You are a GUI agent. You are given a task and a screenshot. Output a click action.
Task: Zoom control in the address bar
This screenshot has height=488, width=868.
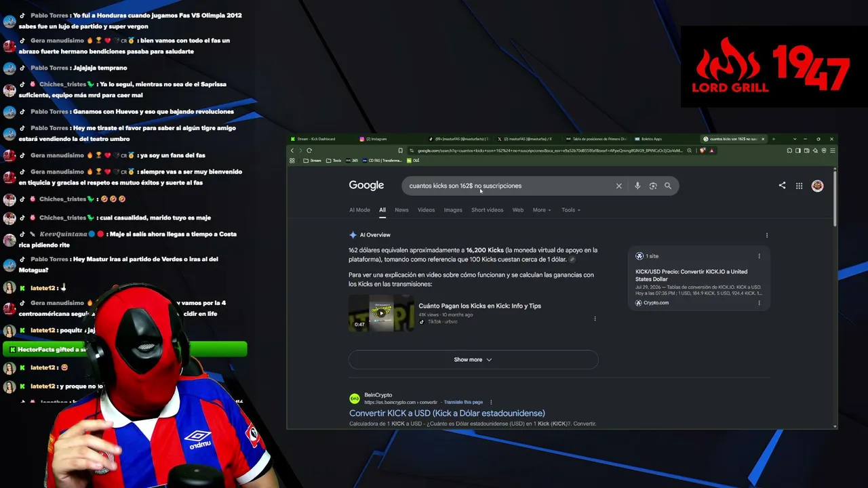(x=689, y=150)
